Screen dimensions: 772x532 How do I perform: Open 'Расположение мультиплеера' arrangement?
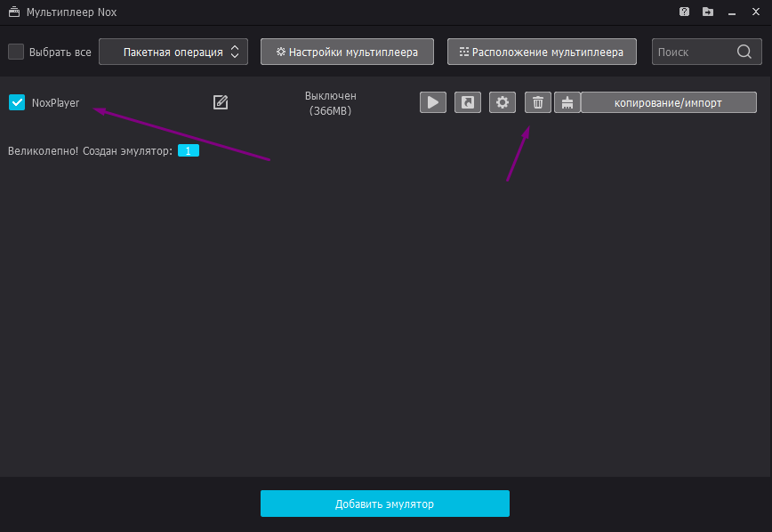(541, 52)
